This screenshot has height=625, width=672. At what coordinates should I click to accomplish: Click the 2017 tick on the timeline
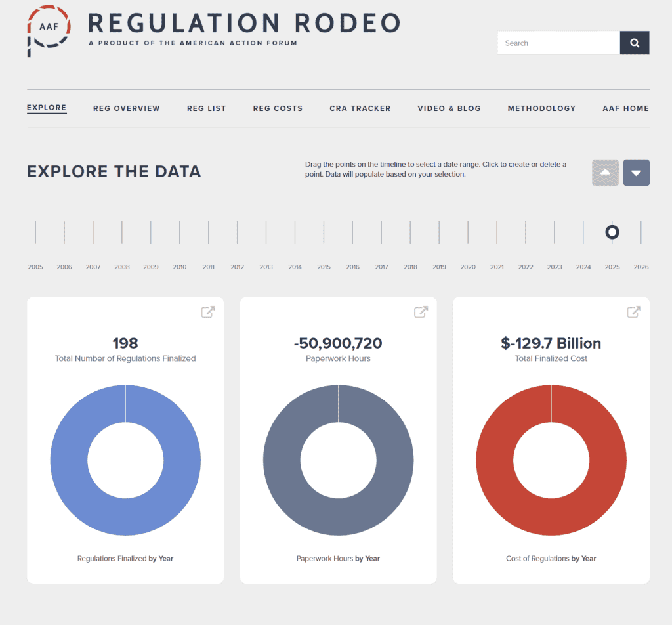(381, 232)
